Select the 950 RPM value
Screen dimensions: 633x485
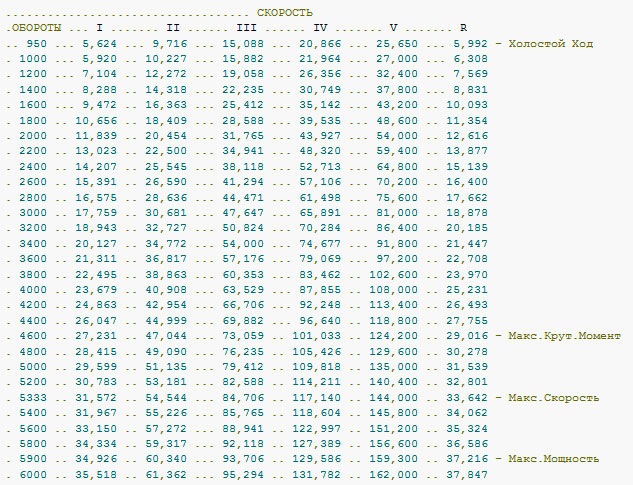point(37,44)
